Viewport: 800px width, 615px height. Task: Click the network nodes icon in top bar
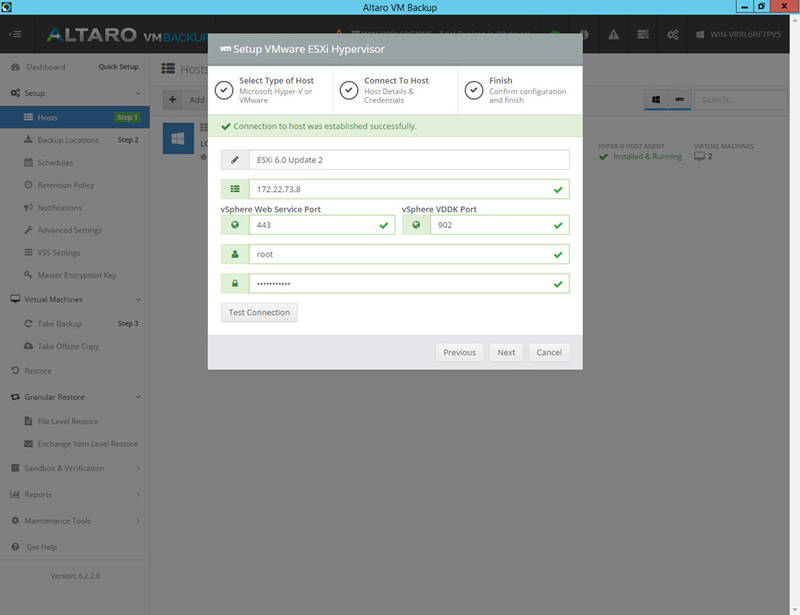coord(672,34)
